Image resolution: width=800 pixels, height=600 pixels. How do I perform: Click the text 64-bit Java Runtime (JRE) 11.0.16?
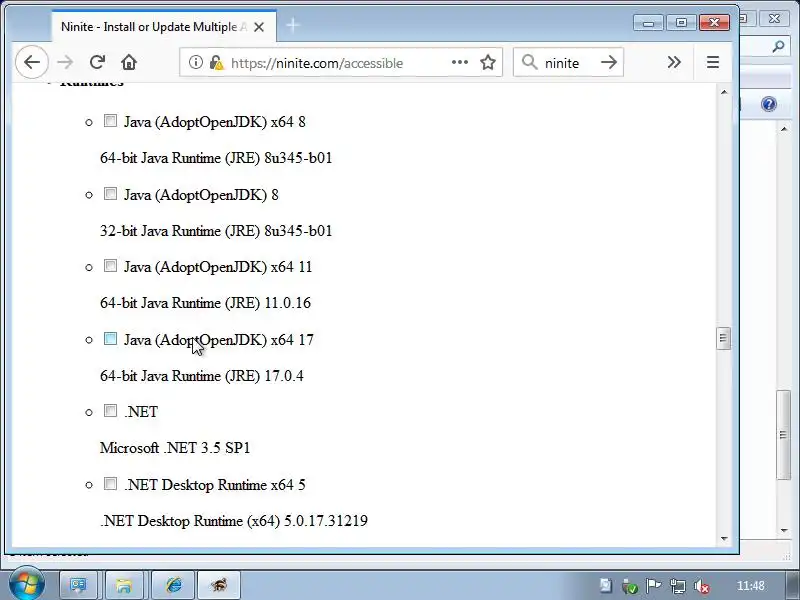[205, 303]
